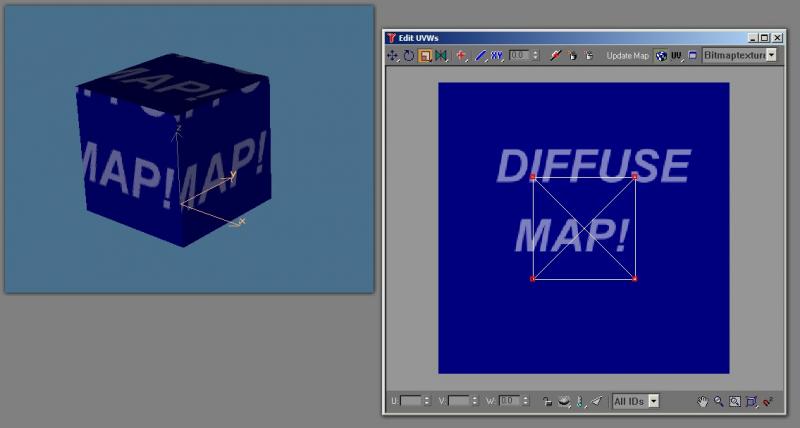Click the V coordinate input field

(459, 401)
